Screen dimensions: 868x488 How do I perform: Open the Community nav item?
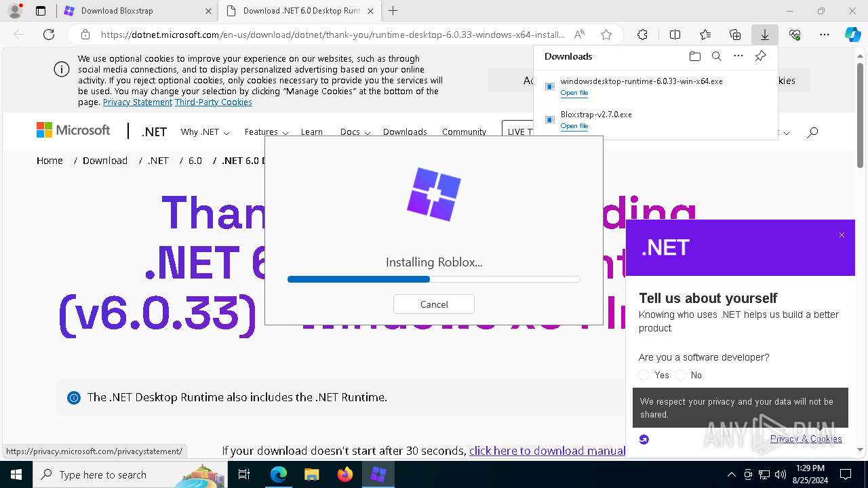[465, 132]
